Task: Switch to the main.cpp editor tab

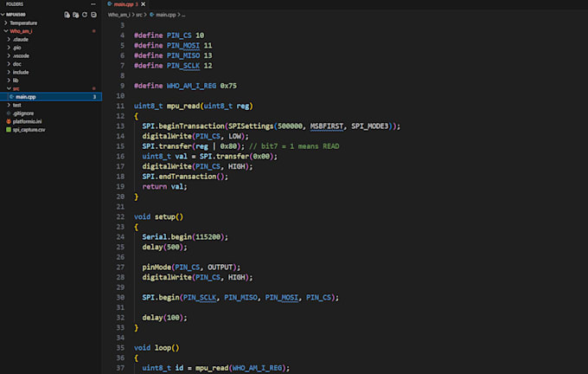Action: [124, 4]
